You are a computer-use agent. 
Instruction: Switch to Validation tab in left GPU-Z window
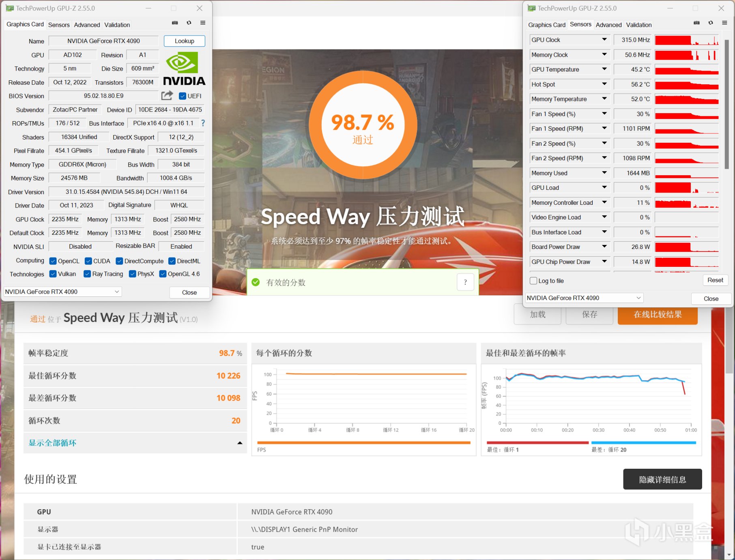[x=117, y=25]
